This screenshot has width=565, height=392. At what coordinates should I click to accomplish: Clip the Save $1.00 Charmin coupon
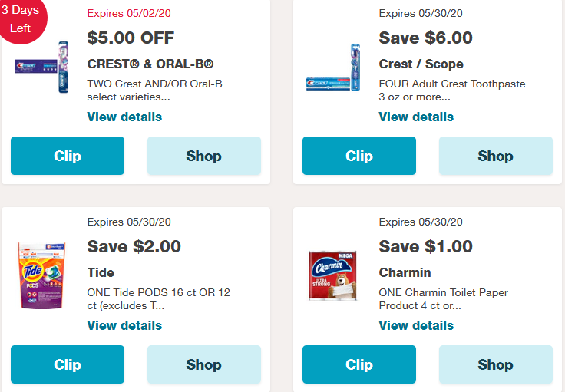(x=358, y=364)
